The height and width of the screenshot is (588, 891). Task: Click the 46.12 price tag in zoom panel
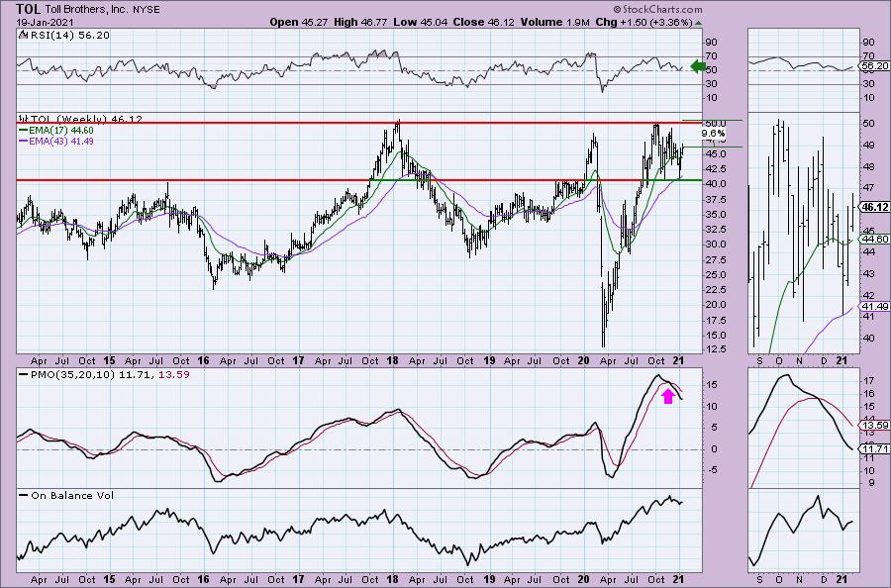coord(875,207)
